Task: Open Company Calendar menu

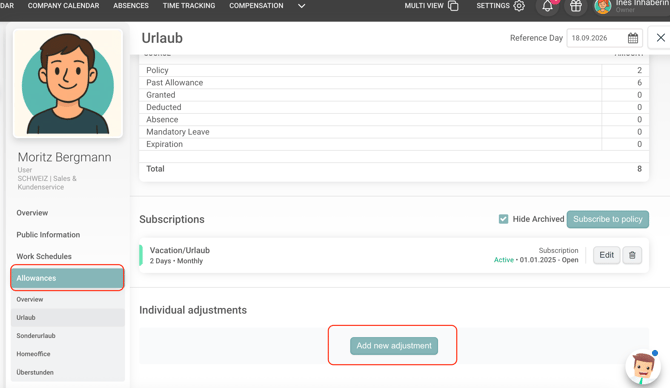Action: (x=63, y=6)
